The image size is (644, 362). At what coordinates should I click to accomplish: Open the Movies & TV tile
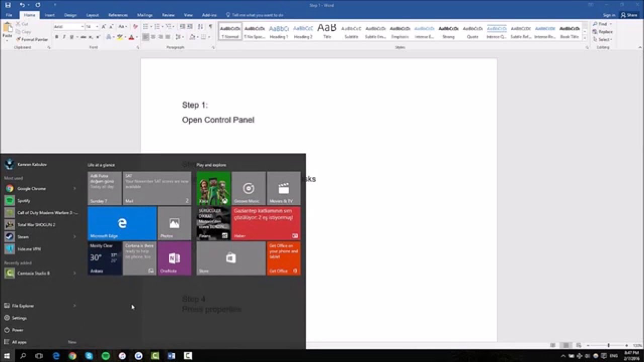click(x=283, y=188)
